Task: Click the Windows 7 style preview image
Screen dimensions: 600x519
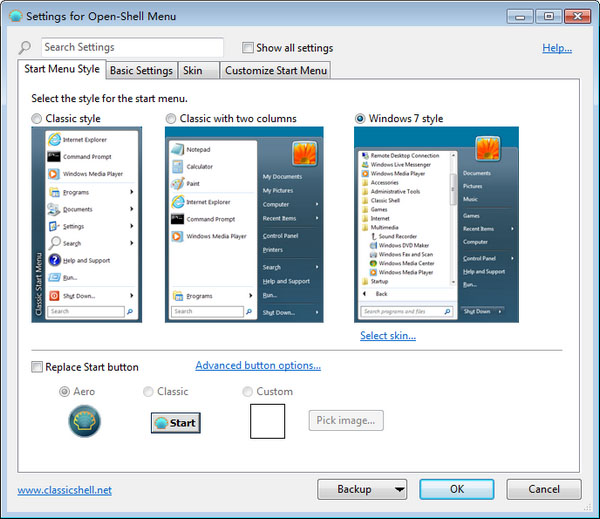Action: click(x=436, y=225)
